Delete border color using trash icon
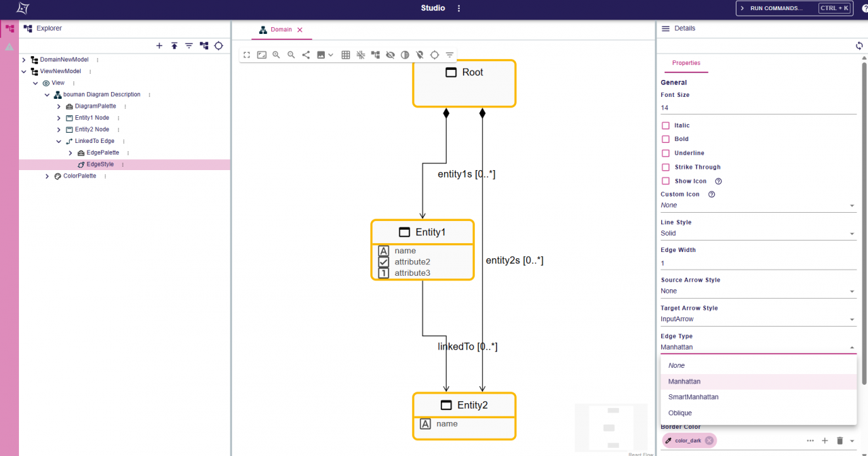The image size is (868, 456). click(840, 440)
